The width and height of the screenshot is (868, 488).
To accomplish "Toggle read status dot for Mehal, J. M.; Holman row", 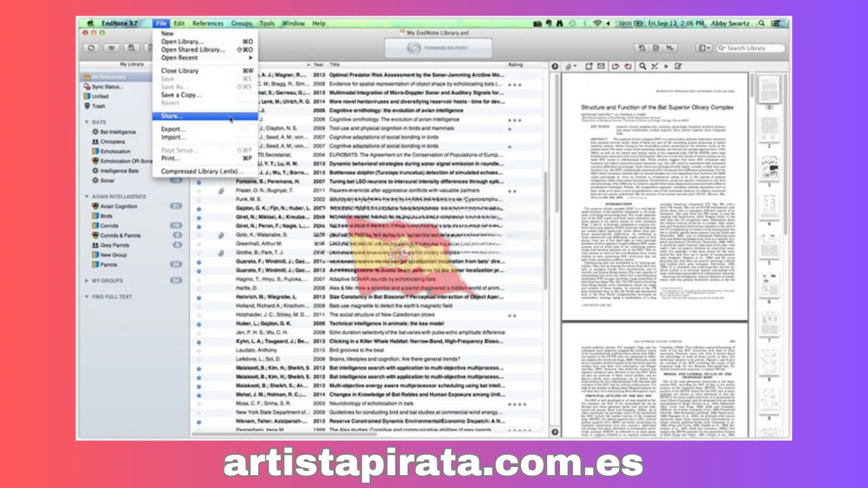I will [x=199, y=394].
